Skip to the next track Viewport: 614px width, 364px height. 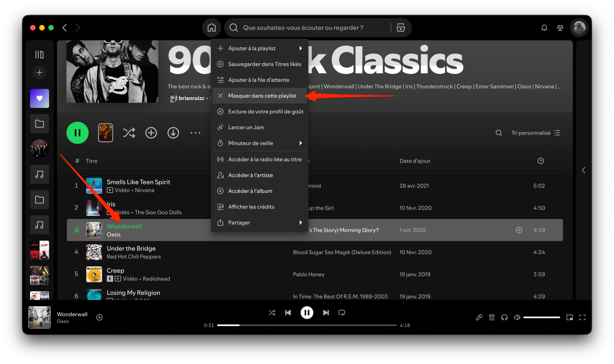tap(326, 313)
